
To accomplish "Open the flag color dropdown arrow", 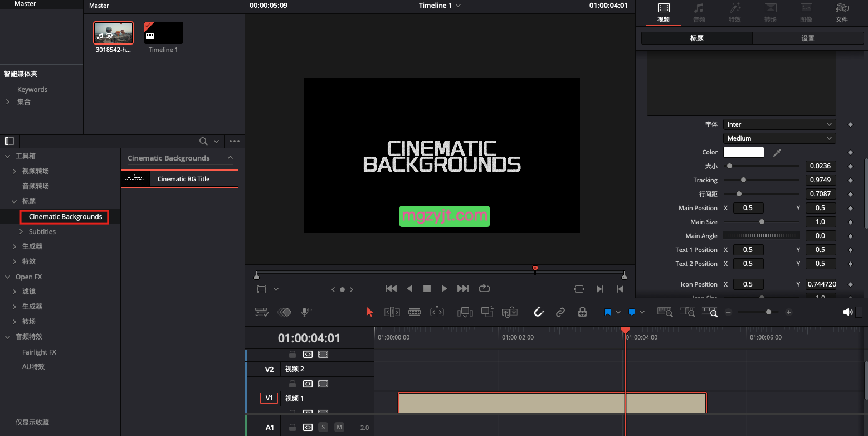I will 618,312.
